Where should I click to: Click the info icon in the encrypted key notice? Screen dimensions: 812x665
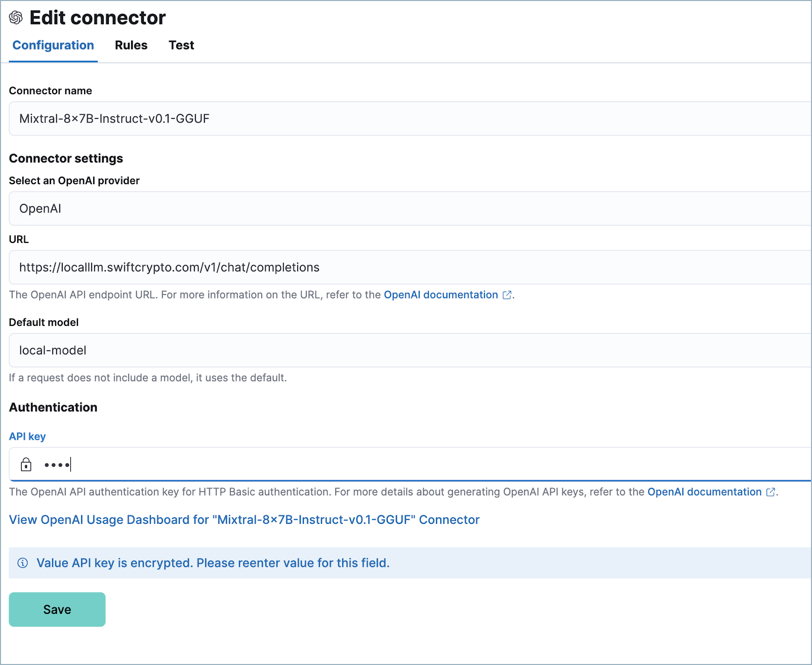tap(22, 563)
